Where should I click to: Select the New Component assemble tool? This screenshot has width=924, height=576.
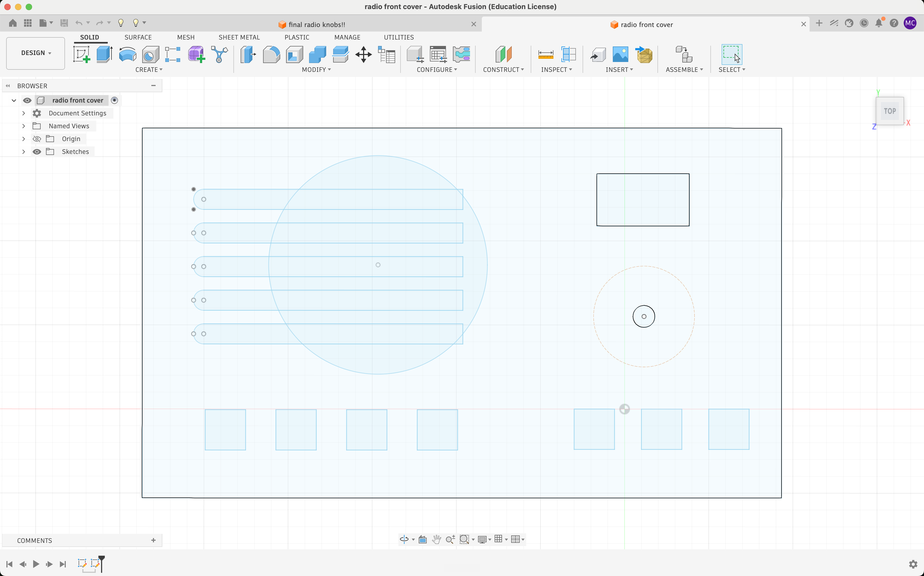(684, 55)
